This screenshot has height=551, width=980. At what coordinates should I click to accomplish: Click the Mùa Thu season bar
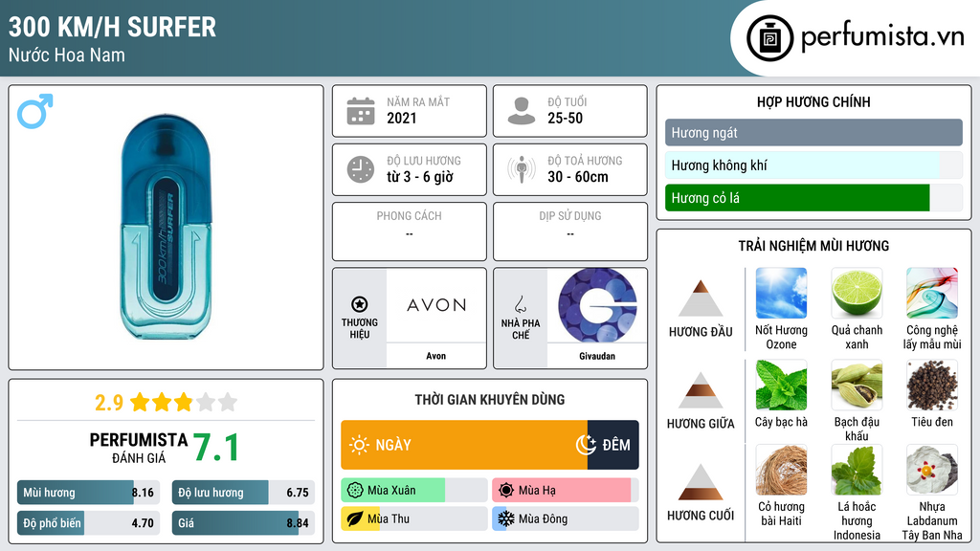click(414, 518)
